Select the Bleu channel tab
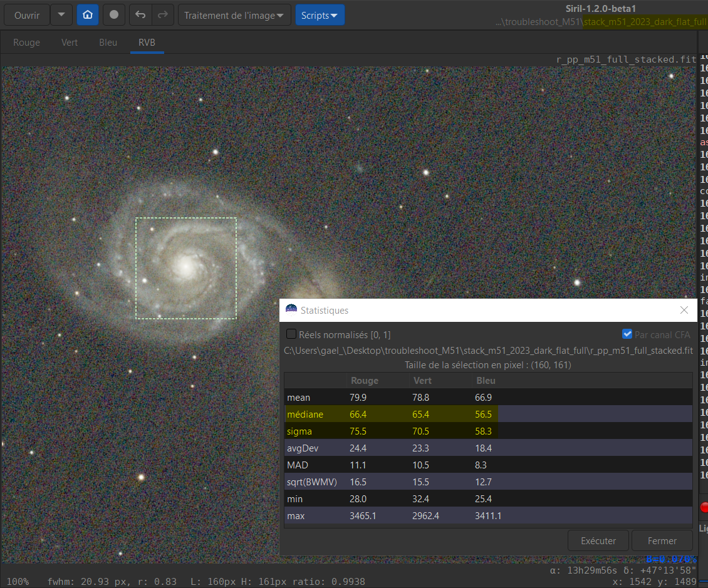 coord(108,43)
